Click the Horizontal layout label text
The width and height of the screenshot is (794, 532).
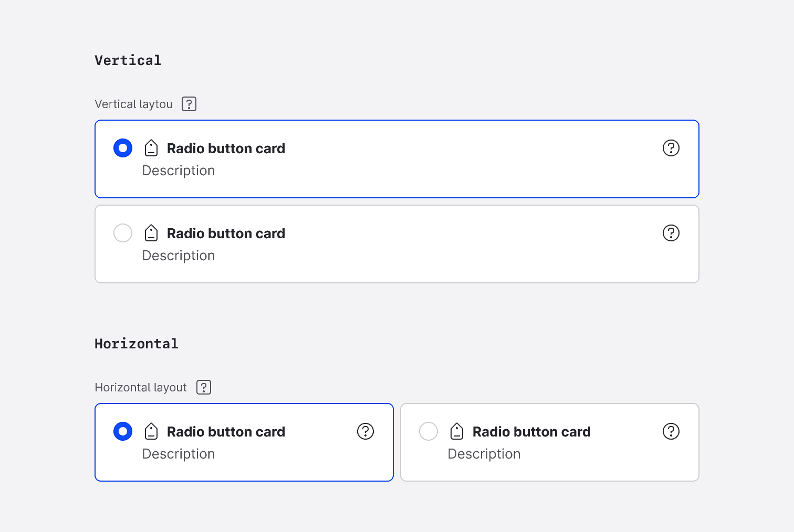tap(140, 387)
